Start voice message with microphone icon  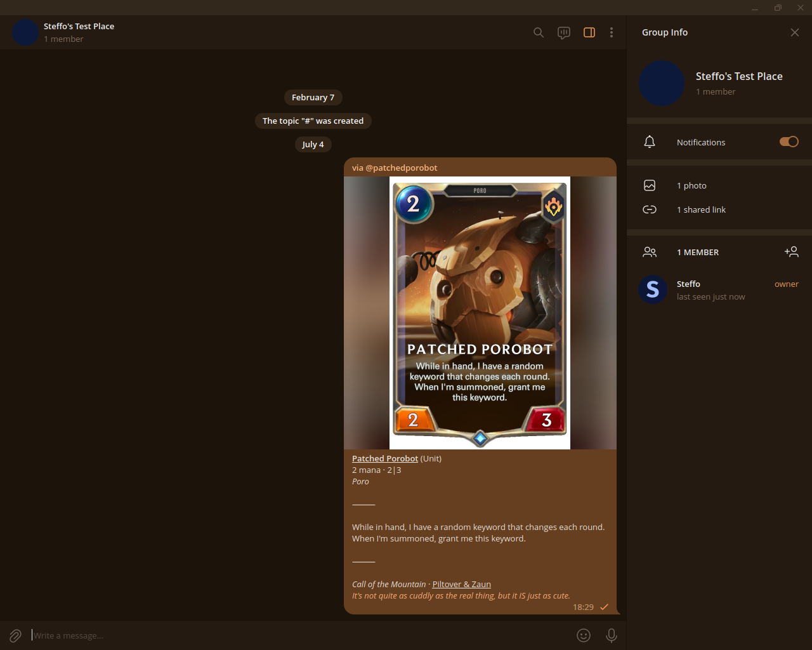coord(612,635)
